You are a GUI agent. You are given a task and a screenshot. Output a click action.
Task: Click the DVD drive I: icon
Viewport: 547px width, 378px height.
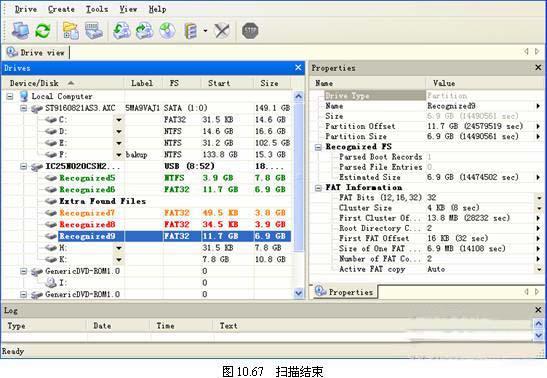tap(51, 282)
